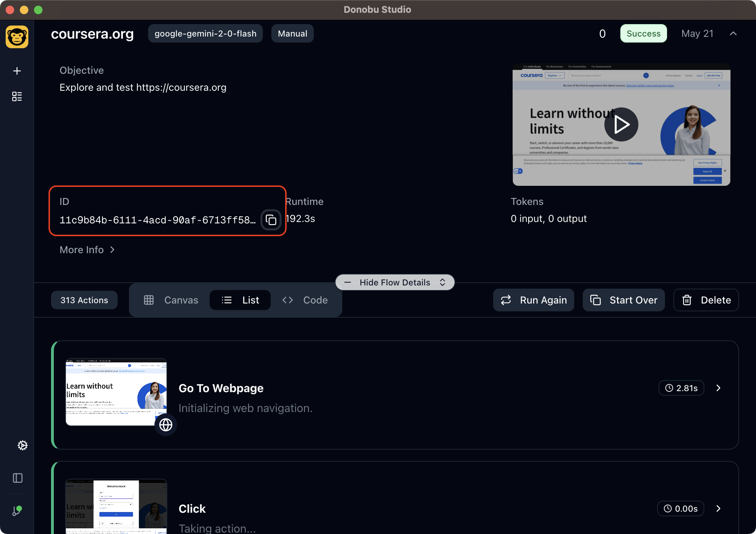
Task: Click the Runtime value 192.3s
Action: point(300,218)
